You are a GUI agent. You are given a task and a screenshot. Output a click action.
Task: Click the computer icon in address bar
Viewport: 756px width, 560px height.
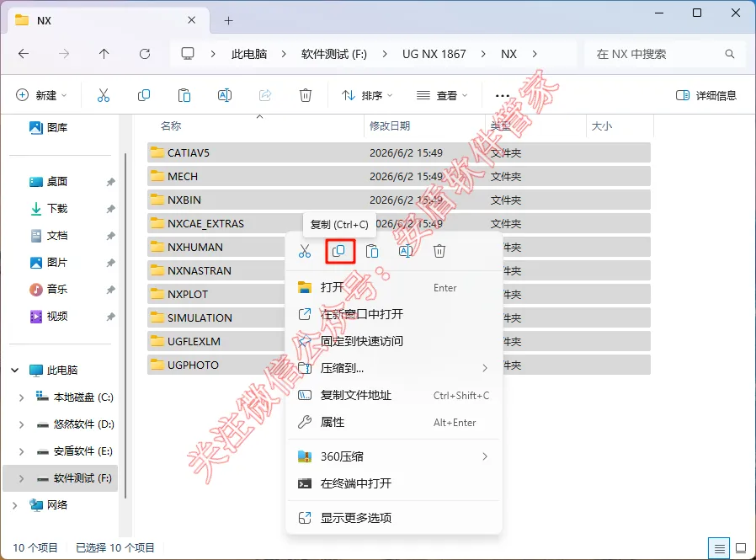188,54
